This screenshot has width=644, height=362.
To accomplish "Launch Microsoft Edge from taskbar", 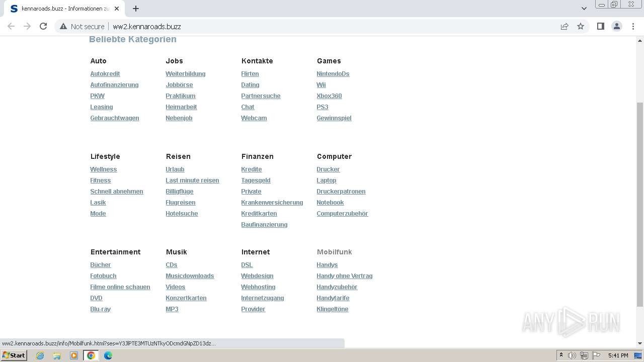I will coord(108,355).
